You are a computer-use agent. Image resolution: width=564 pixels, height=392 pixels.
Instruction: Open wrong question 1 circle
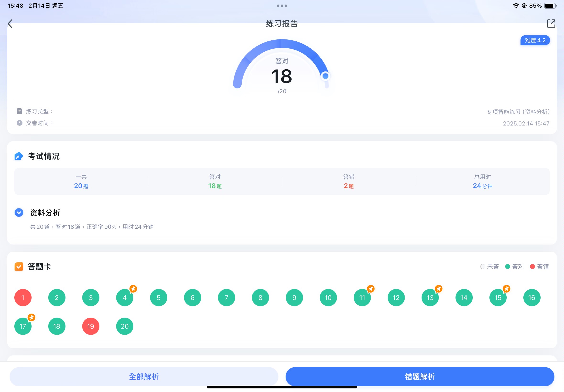click(23, 297)
